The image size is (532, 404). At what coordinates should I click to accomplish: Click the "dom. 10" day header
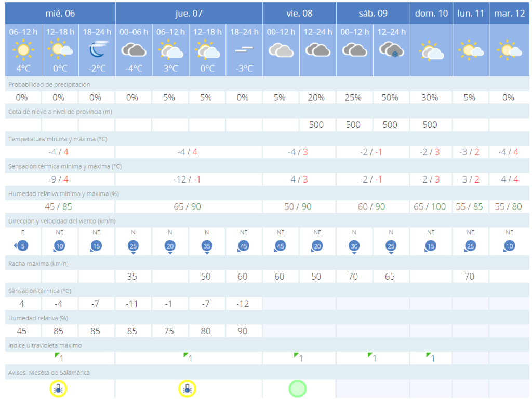431,13
